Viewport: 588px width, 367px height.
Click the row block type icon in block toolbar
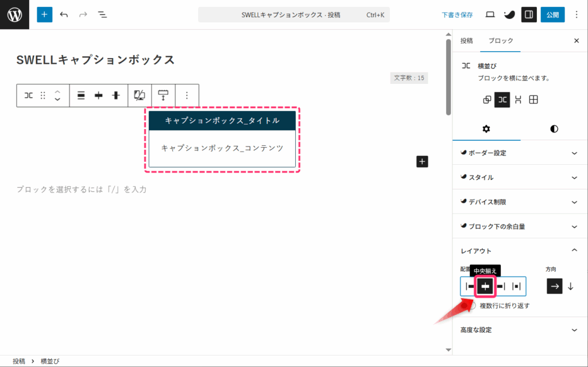[29, 95]
